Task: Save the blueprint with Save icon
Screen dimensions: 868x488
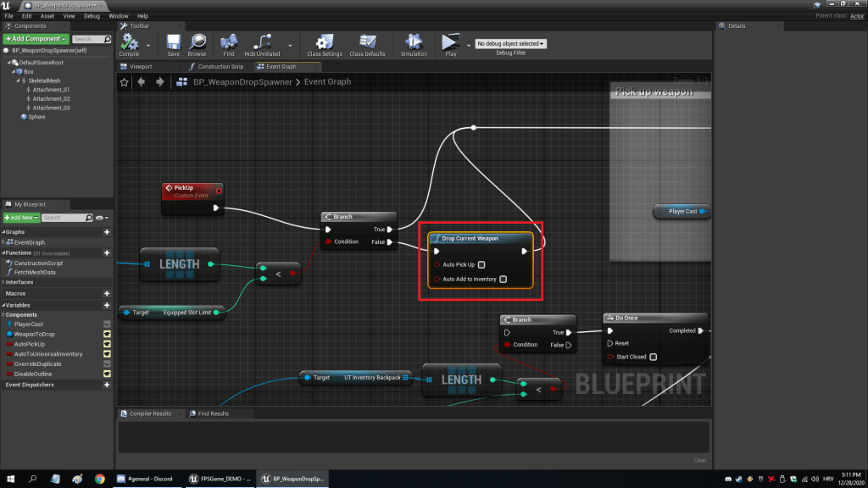Action: click(x=173, y=42)
